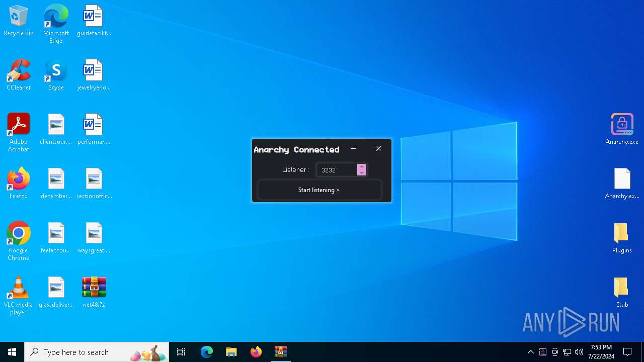Select the VLC media player icon
Screen dimensions: 644x362
tap(19, 296)
